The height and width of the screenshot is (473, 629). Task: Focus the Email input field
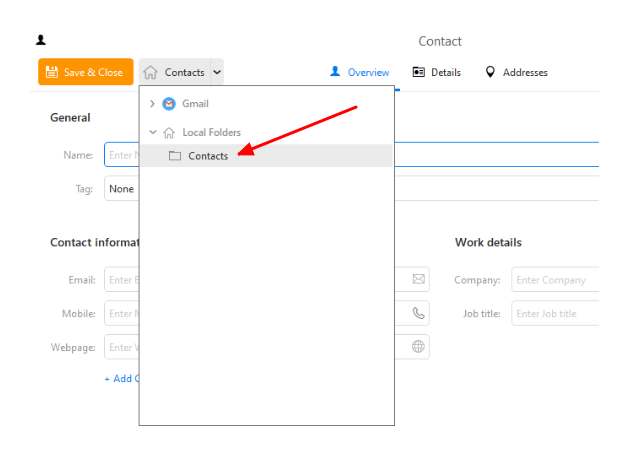coord(267,279)
